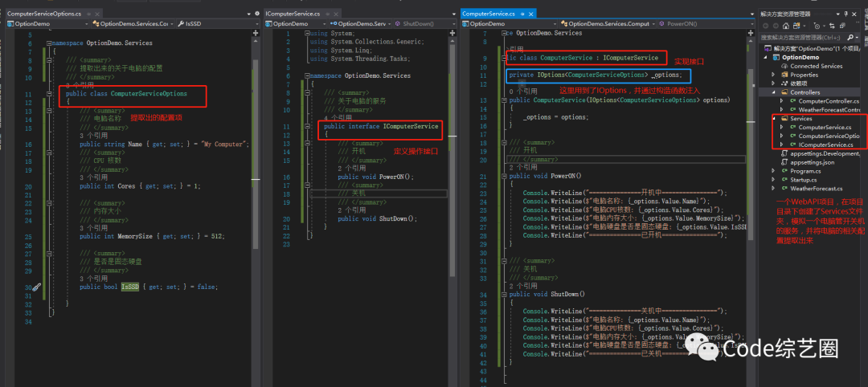The width and height of the screenshot is (868, 387).
Task: Select WeatherForecastContr file in Controllers
Action: (x=829, y=110)
